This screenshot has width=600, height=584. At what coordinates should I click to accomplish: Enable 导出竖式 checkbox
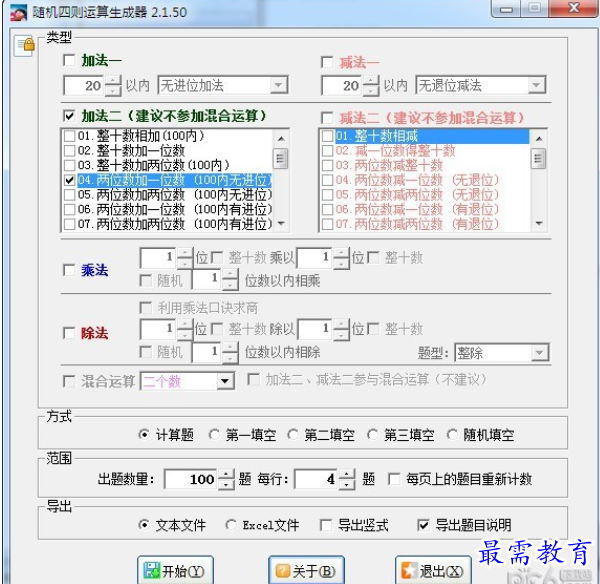pos(326,525)
